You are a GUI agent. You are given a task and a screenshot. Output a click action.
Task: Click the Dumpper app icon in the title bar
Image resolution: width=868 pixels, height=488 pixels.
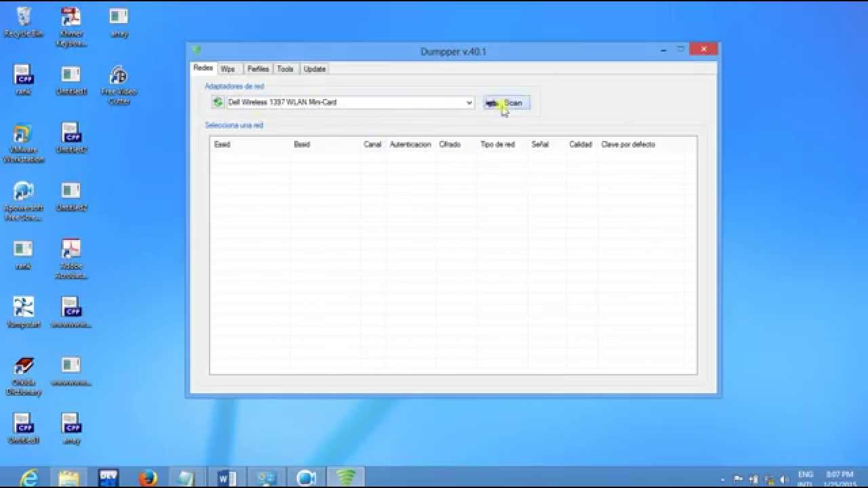[197, 50]
